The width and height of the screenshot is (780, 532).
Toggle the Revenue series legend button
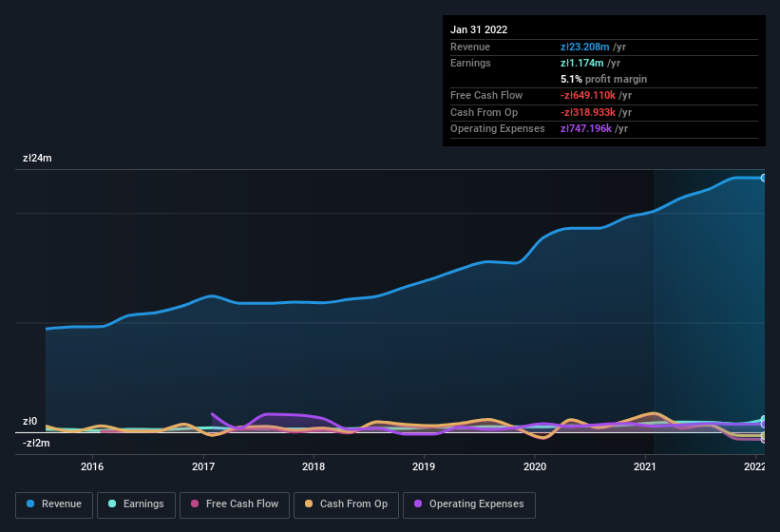54,504
